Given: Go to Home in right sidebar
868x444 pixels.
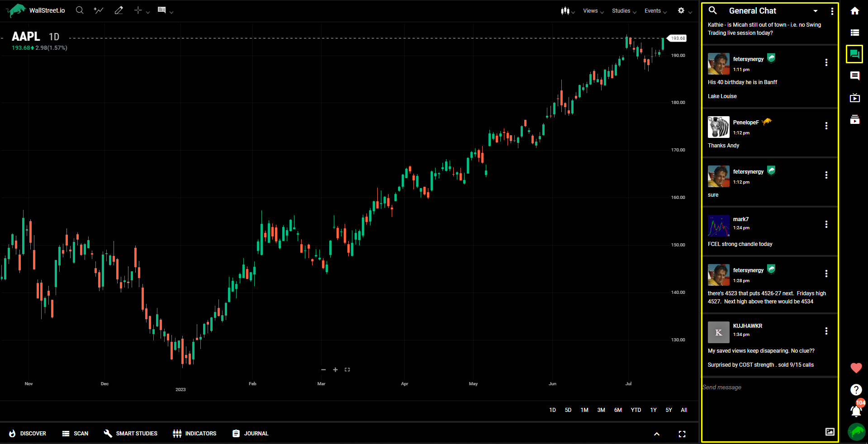Looking at the screenshot, I should coord(855,11).
